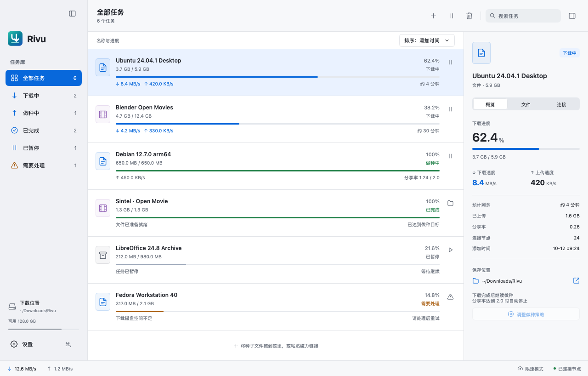Click the 搜索任务 search field
The height and width of the screenshot is (376, 588).
[x=523, y=16]
